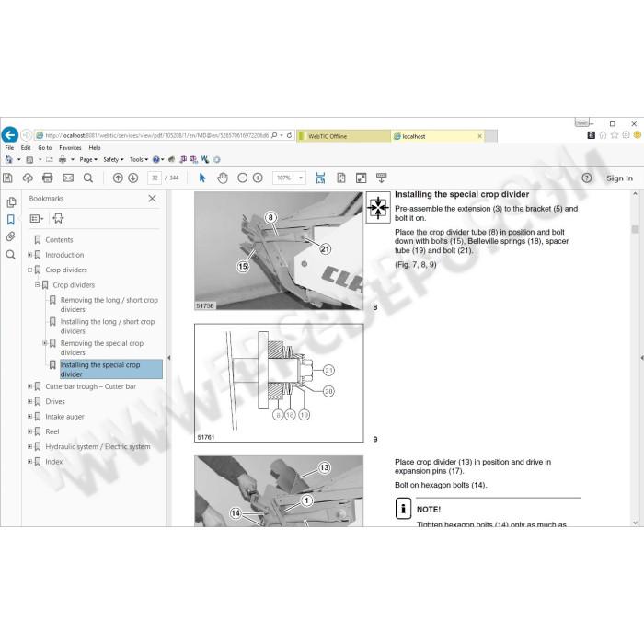Collapse the top-level Crop dividers bookmark
644x644 pixels.
coord(30,270)
